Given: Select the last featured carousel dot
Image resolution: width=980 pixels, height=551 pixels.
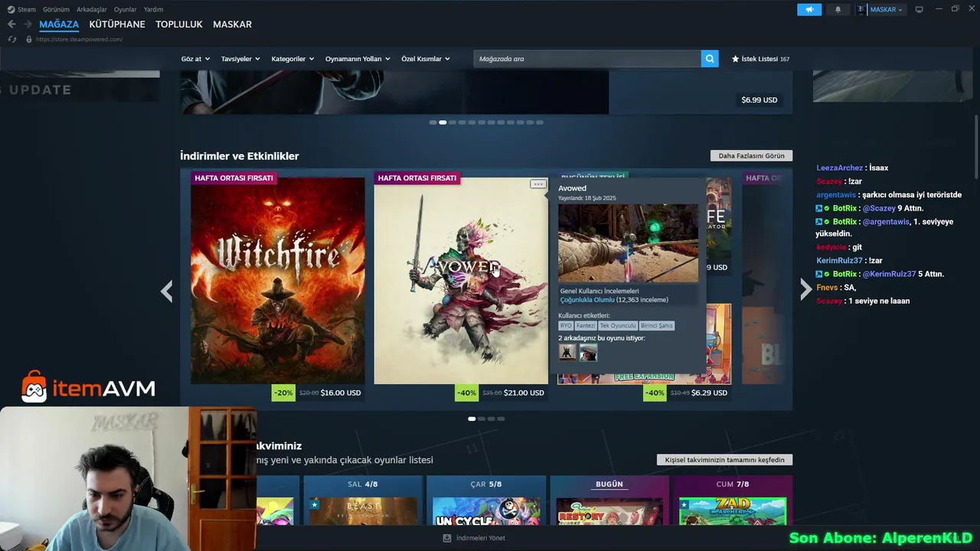Looking at the screenshot, I should (x=540, y=122).
